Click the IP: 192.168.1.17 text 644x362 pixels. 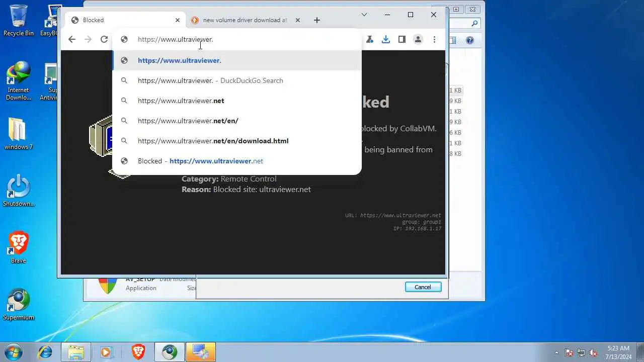tap(417, 229)
